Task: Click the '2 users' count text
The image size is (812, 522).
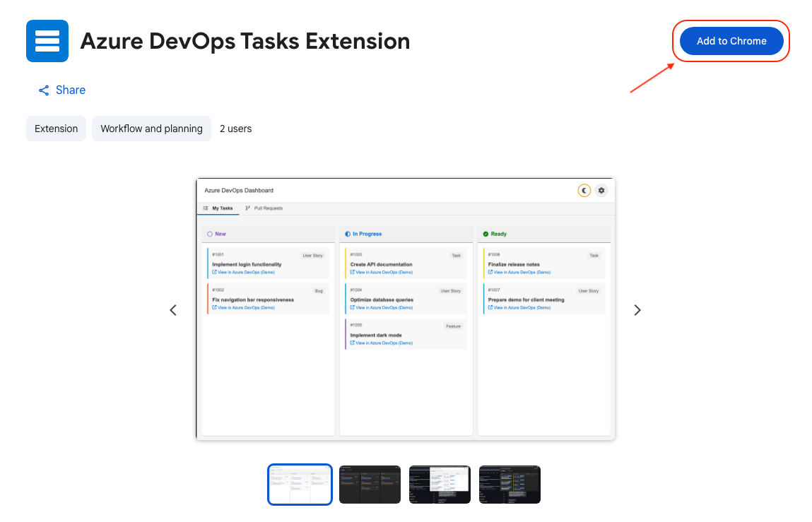Action: pos(235,129)
